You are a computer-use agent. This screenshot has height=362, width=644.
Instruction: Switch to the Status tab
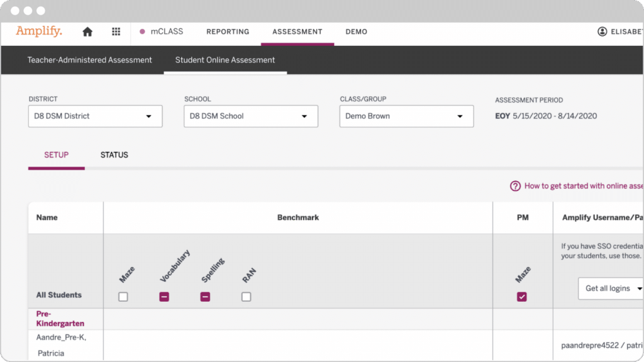(x=114, y=155)
